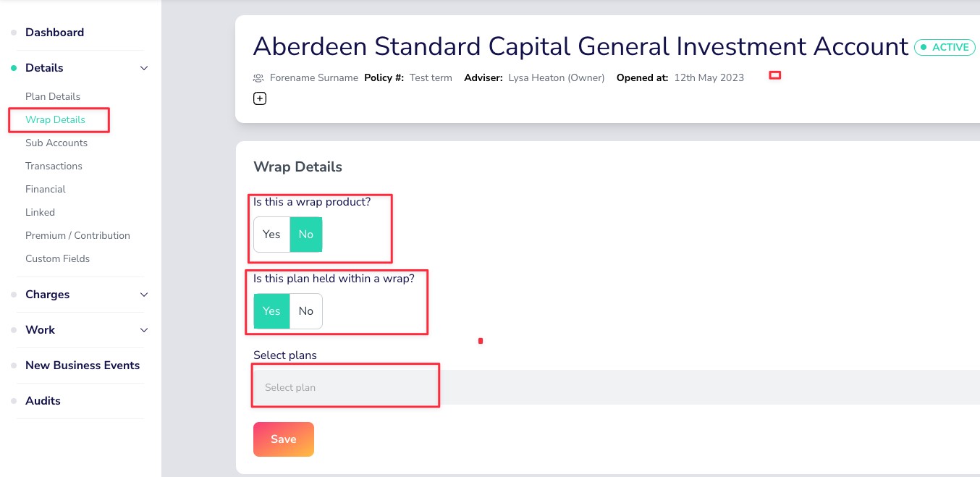Screen dimensions: 980x477
Task: Collapse the Details section chevron
Action: [144, 68]
